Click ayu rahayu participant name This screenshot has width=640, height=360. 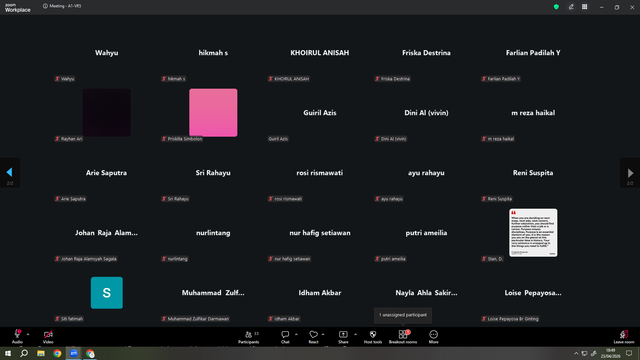tap(426, 173)
